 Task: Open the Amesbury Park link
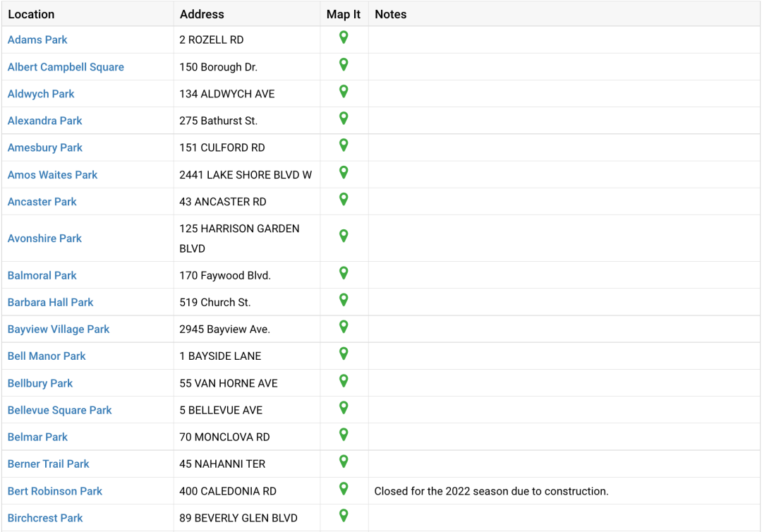pyautogui.click(x=45, y=147)
